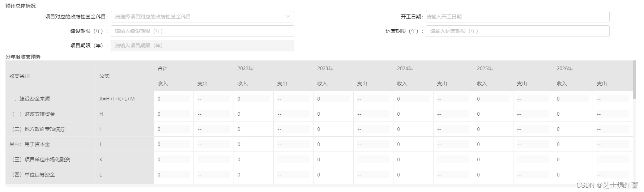Click the A=H+I+K+L+M formula cell

click(117, 99)
